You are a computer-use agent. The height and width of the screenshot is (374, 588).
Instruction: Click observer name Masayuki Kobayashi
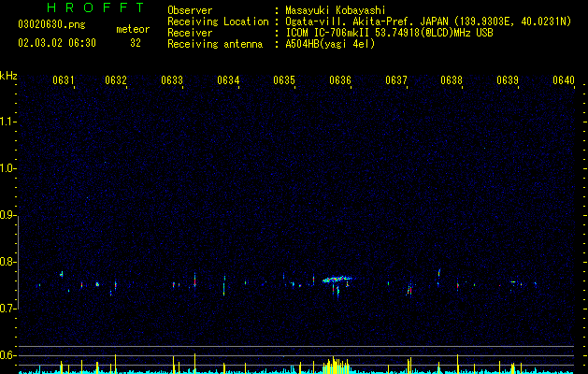pyautogui.click(x=336, y=10)
